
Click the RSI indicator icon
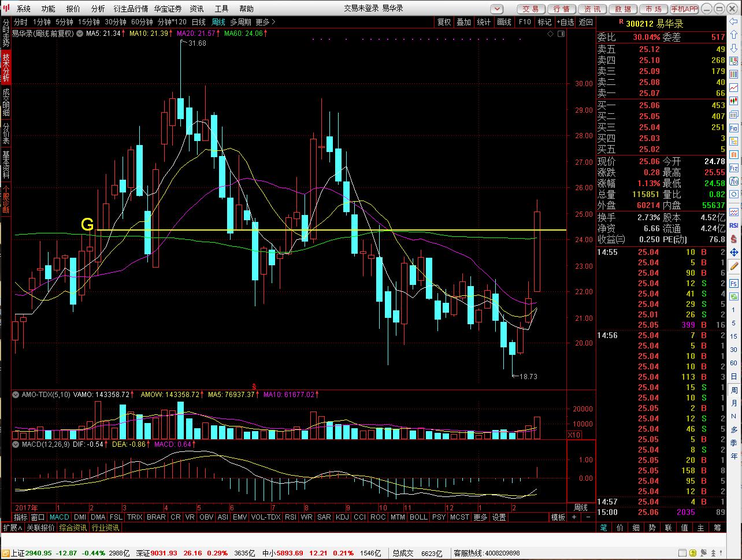(734, 225)
